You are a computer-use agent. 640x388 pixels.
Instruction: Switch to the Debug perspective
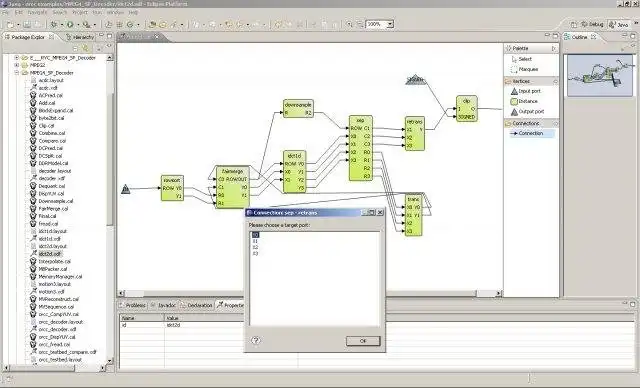click(x=592, y=24)
